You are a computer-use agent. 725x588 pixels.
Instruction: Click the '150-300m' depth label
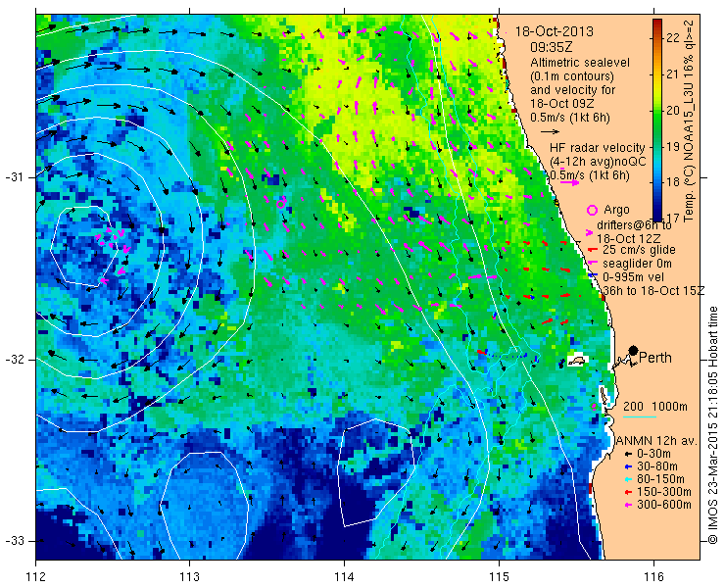pos(664,492)
